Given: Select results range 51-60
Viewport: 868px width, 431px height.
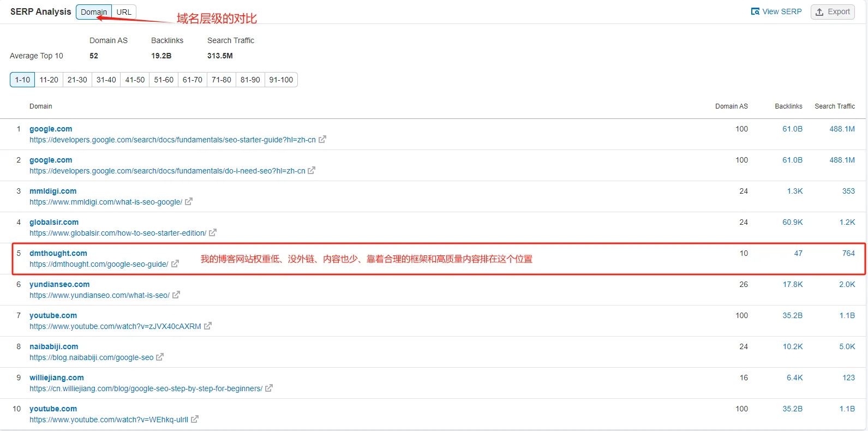Looking at the screenshot, I should point(164,80).
